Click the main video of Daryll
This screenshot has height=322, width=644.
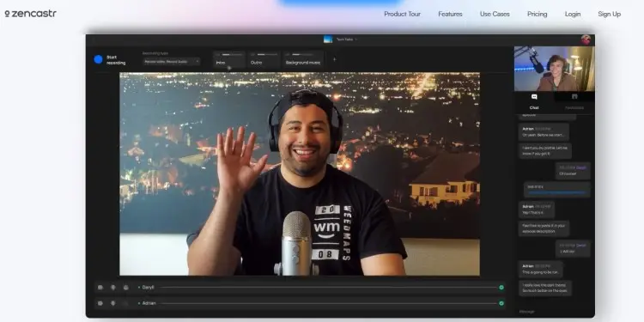(300, 173)
